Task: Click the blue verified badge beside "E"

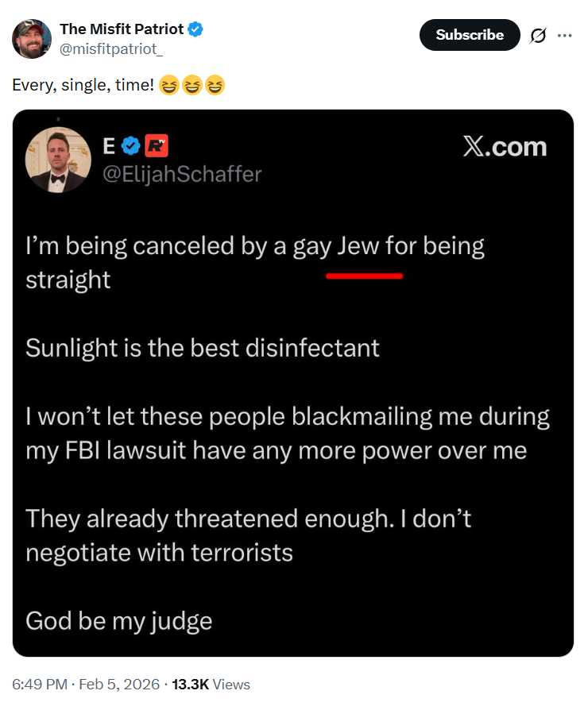Action: click(133, 146)
